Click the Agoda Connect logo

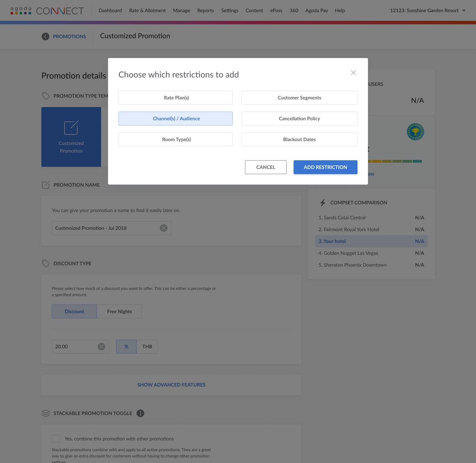(x=47, y=11)
